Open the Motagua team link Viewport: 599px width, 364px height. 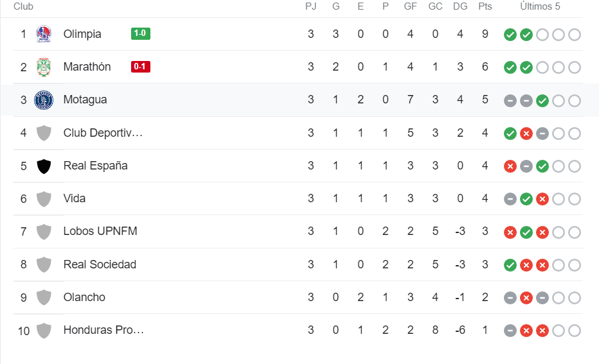[x=85, y=100]
